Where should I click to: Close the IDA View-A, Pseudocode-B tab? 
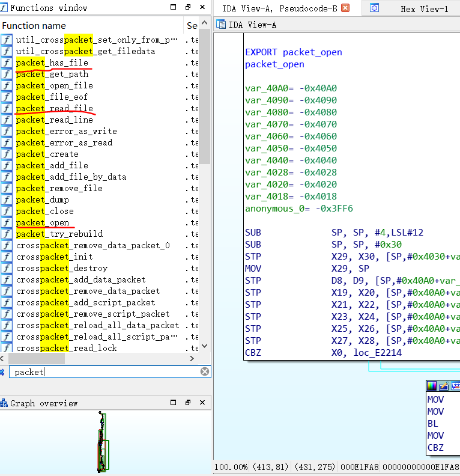pos(345,8)
